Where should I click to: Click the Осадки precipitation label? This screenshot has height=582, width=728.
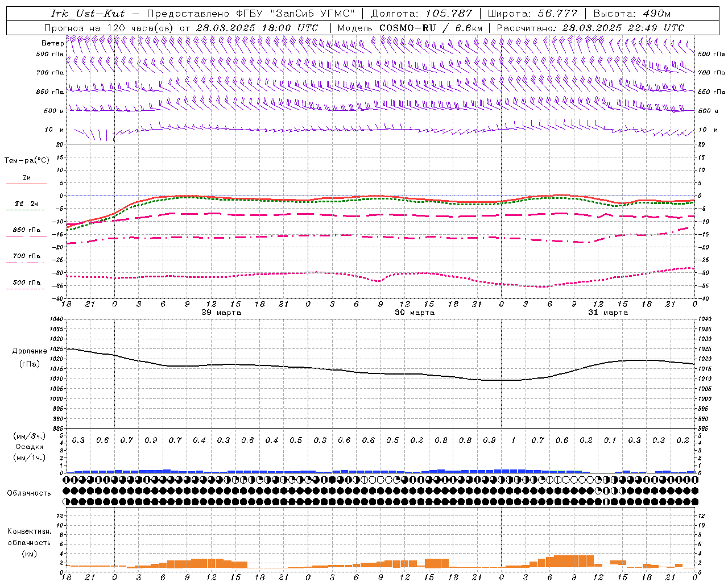click(30, 447)
